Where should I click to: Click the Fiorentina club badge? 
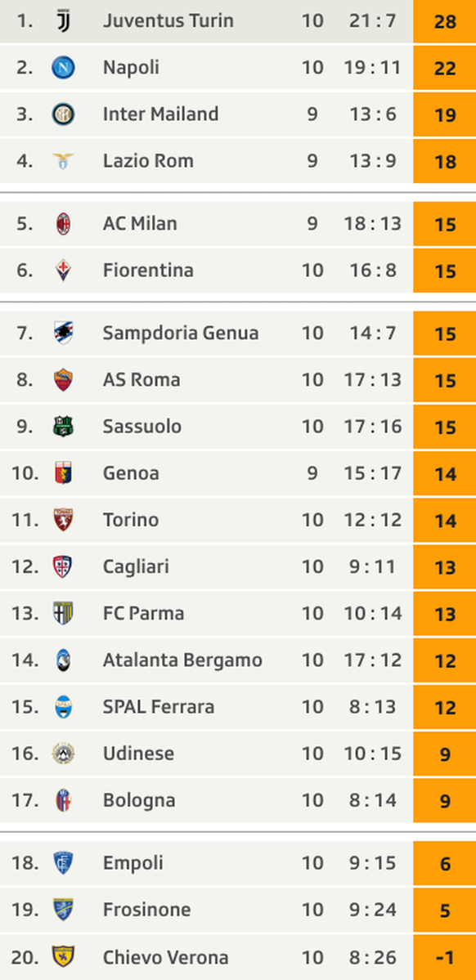pos(63,270)
